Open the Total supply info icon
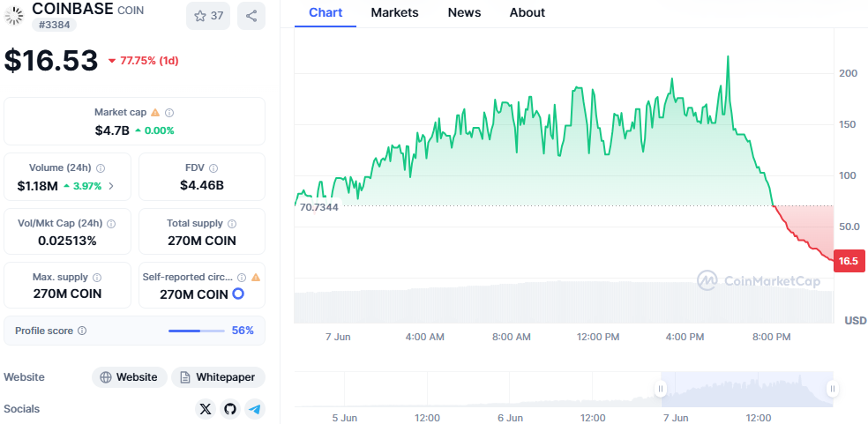The image size is (868, 424). pos(232,224)
